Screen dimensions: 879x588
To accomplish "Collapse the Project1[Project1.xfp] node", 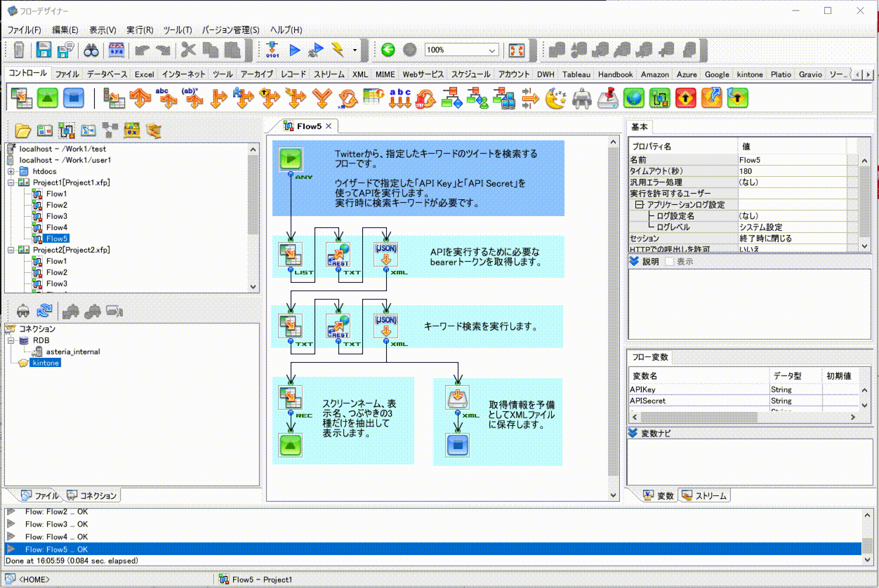I will click(11, 182).
